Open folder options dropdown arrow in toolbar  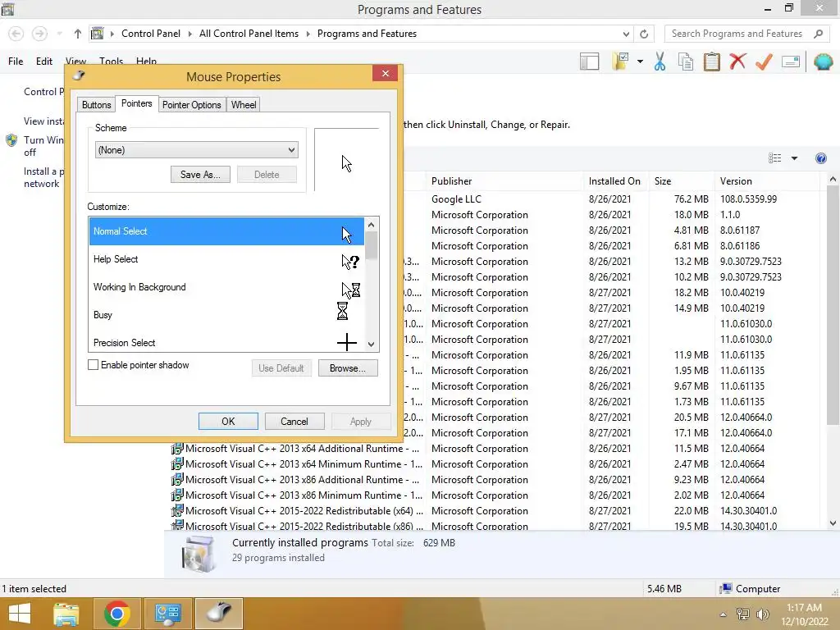coord(640,62)
